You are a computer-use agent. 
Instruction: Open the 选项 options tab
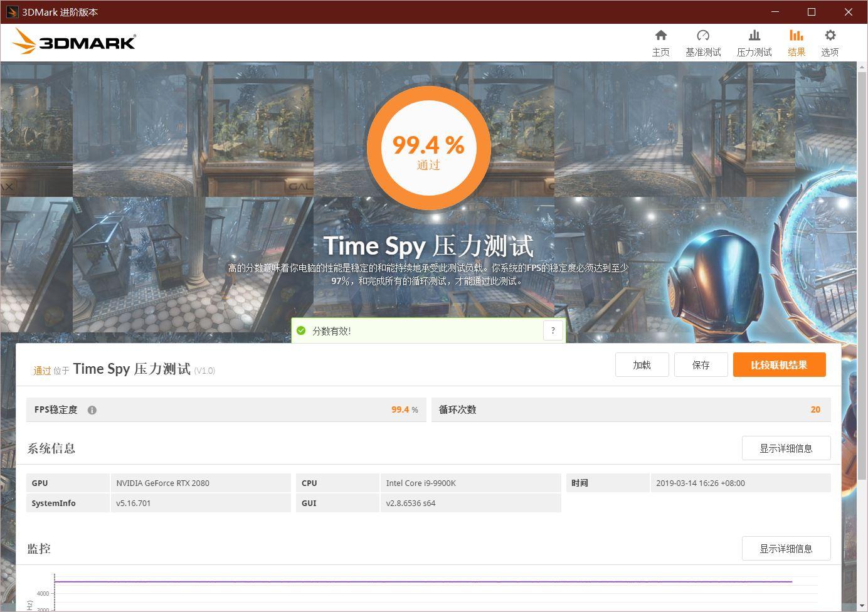[830, 43]
